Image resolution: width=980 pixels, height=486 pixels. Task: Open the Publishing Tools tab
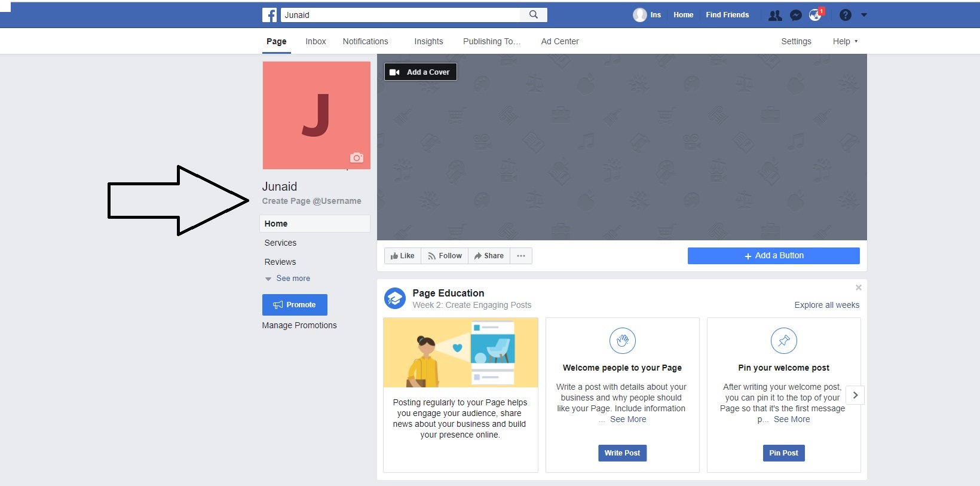tap(492, 41)
